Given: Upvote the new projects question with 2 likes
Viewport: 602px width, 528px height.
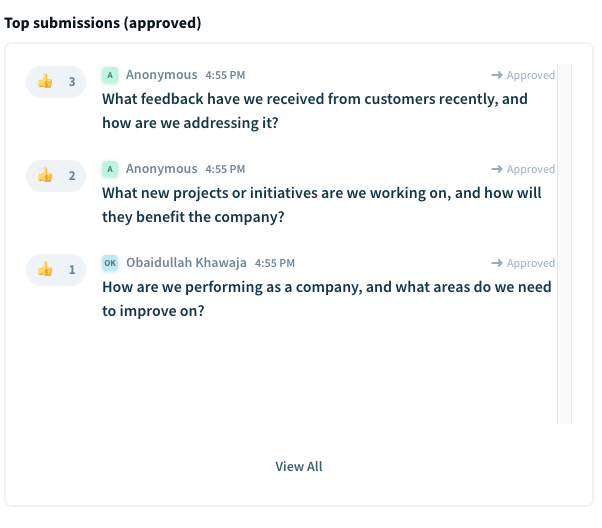Looking at the screenshot, I should [x=56, y=176].
